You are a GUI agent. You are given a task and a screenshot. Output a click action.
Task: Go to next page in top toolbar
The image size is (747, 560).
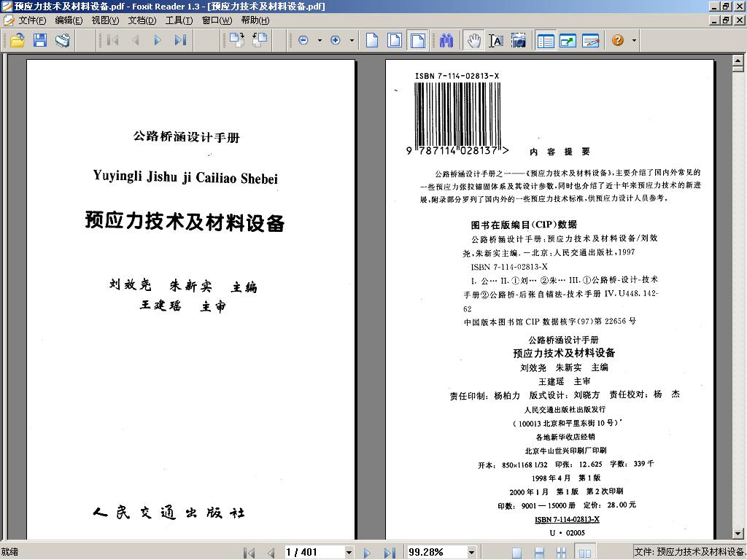click(158, 41)
